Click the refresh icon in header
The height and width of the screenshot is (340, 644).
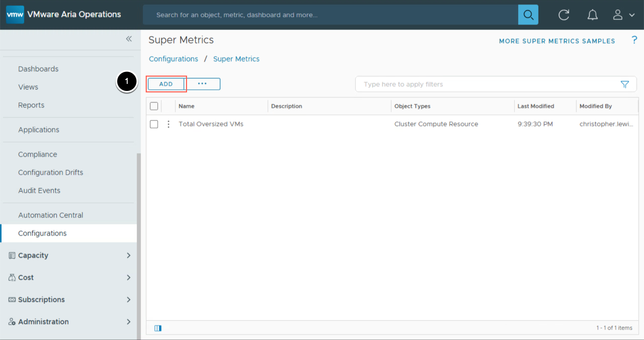pos(564,15)
